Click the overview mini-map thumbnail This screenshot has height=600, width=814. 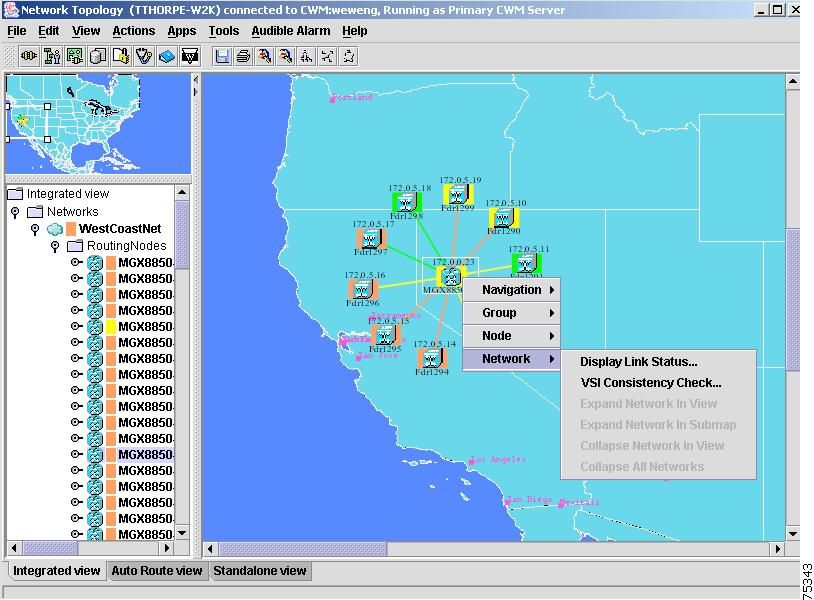coord(98,124)
